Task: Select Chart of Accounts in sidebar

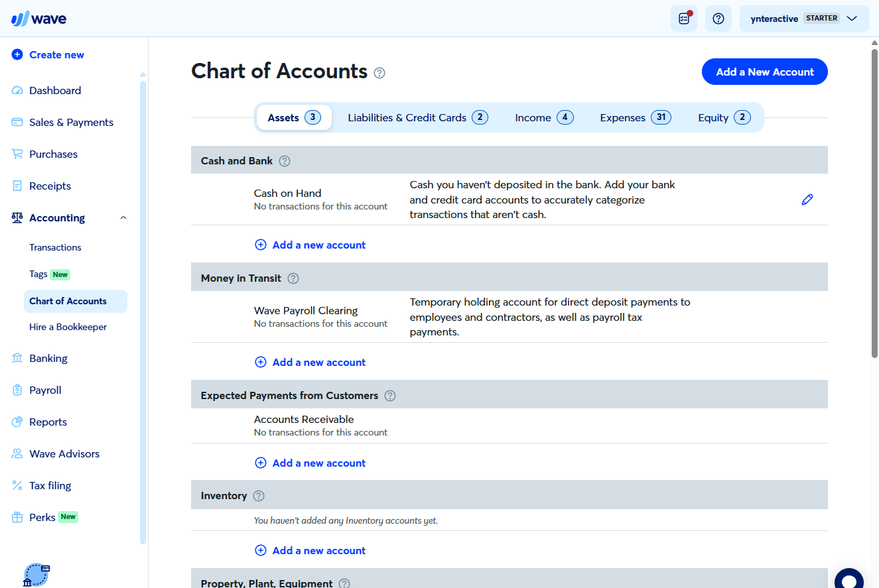Action: 76,301
